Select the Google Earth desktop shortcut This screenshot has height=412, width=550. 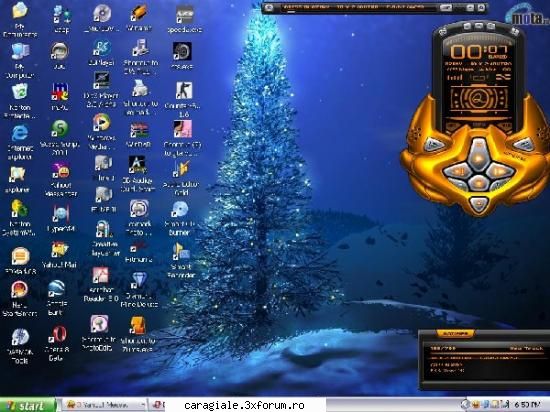pos(56,289)
